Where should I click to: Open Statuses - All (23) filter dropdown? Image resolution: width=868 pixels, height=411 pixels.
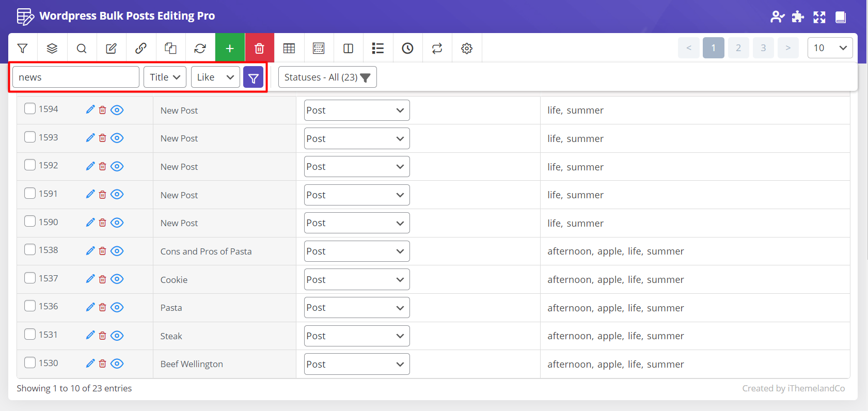(327, 77)
